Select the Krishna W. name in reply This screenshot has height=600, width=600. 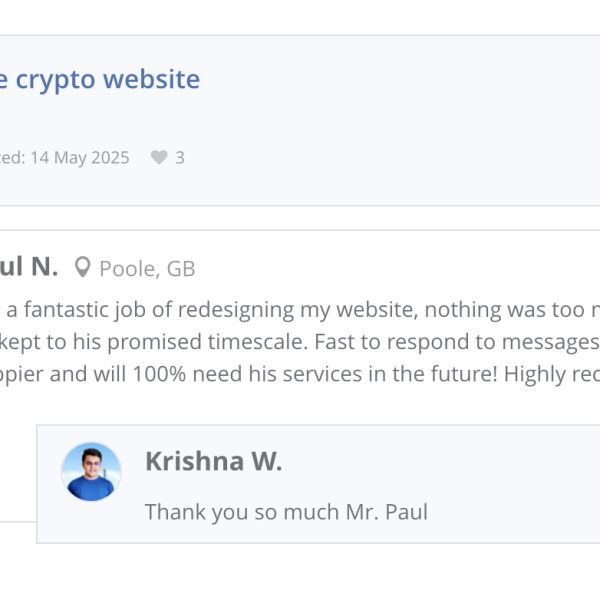(213, 461)
